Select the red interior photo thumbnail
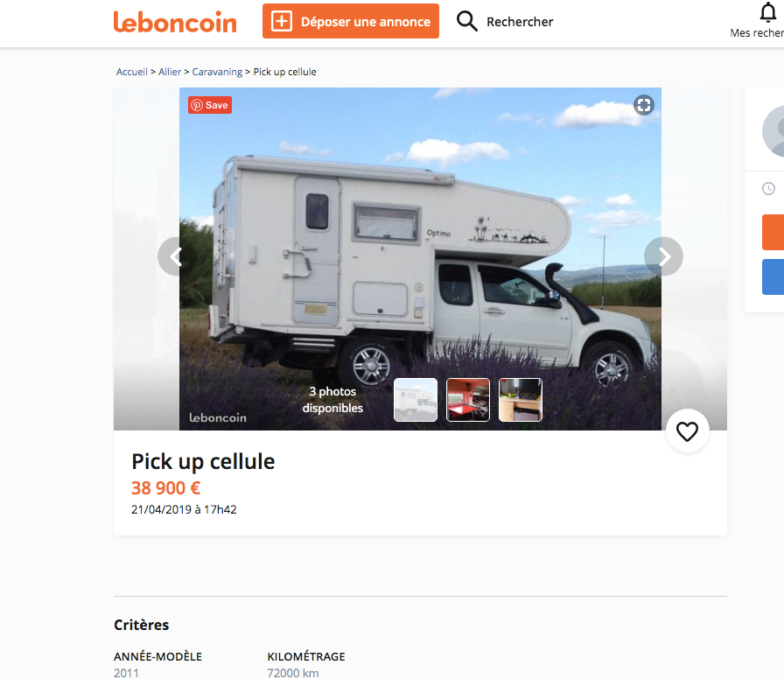The image size is (784, 679). 468,400
